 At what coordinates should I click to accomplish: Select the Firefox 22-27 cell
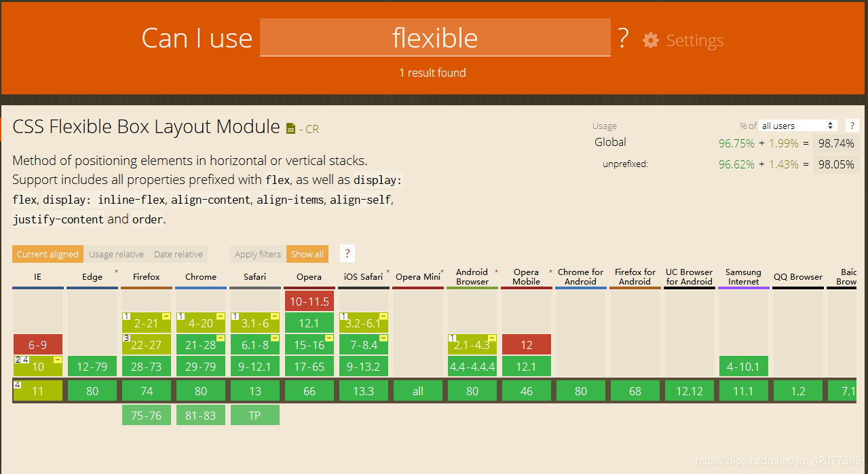[147, 344]
